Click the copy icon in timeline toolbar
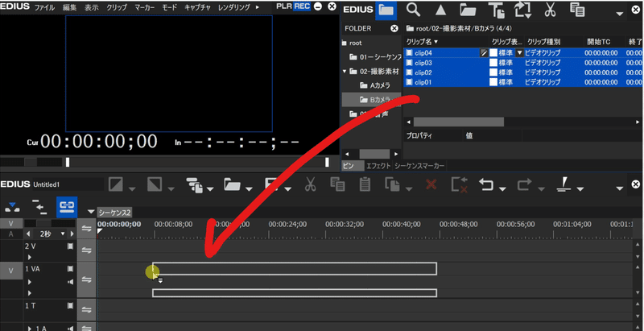Image resolution: width=644 pixels, height=331 pixels. tap(337, 184)
